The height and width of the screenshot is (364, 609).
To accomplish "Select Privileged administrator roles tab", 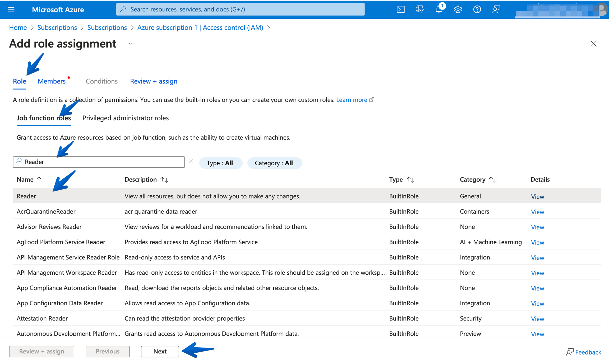I will (x=125, y=118).
